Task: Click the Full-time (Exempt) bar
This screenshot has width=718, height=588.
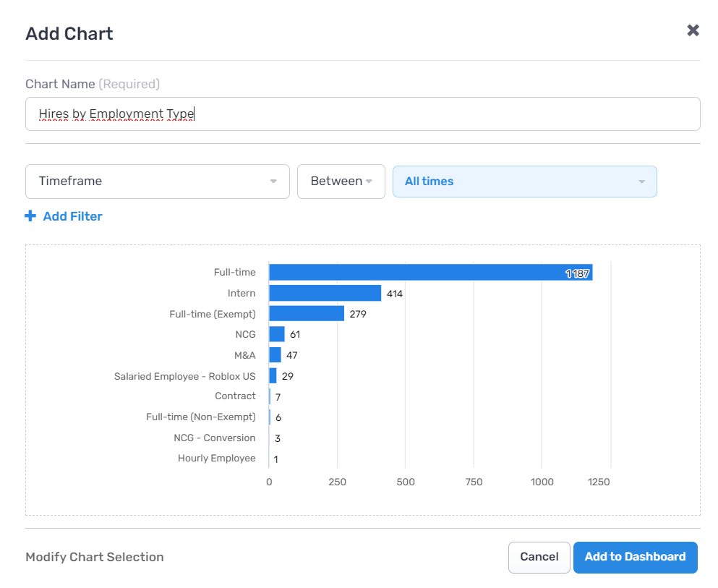Action: 307,314
